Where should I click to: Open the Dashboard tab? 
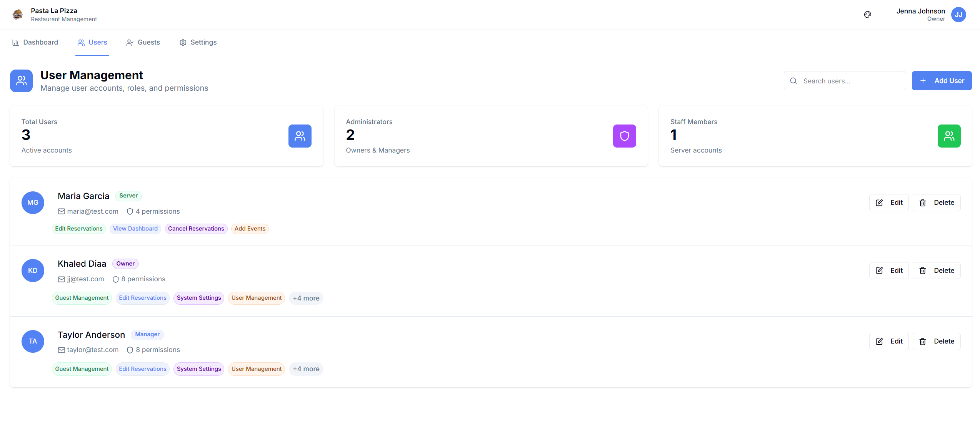pos(35,42)
